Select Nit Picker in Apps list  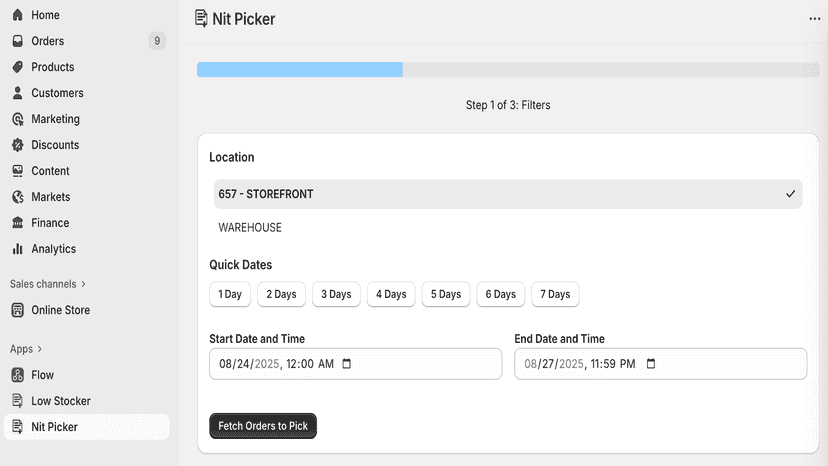86,427
